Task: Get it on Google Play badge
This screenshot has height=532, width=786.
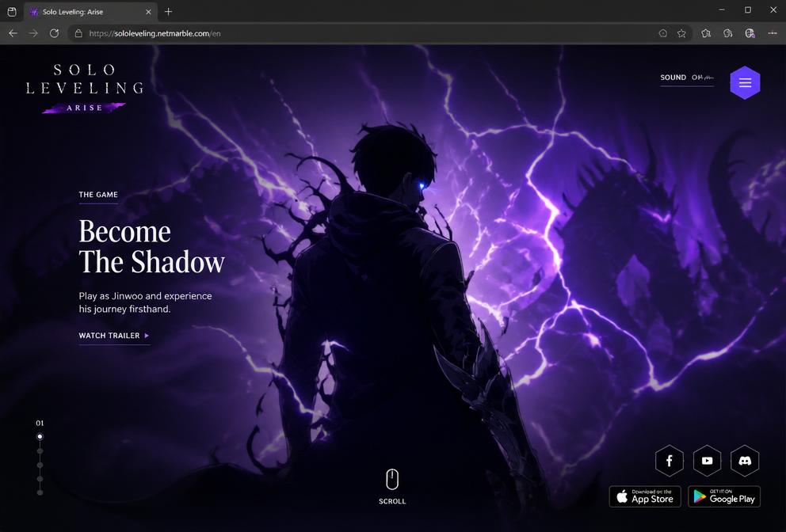Action: click(724, 496)
